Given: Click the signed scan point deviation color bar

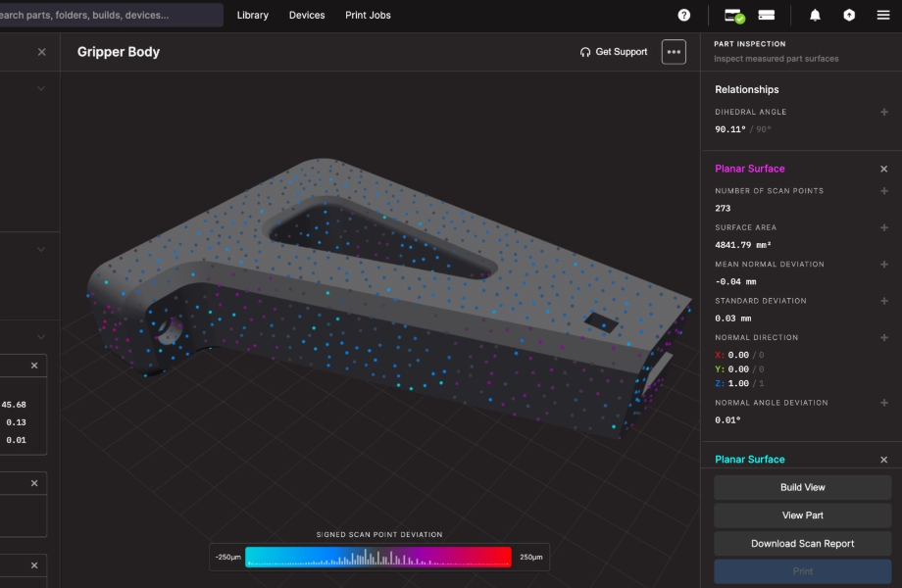Looking at the screenshot, I should [377, 557].
